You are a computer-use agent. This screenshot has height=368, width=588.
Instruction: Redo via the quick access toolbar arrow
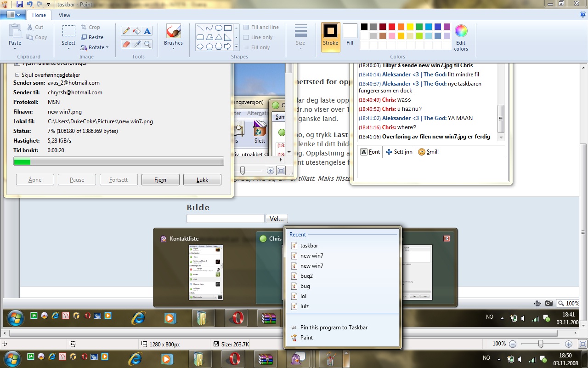click(40, 4)
